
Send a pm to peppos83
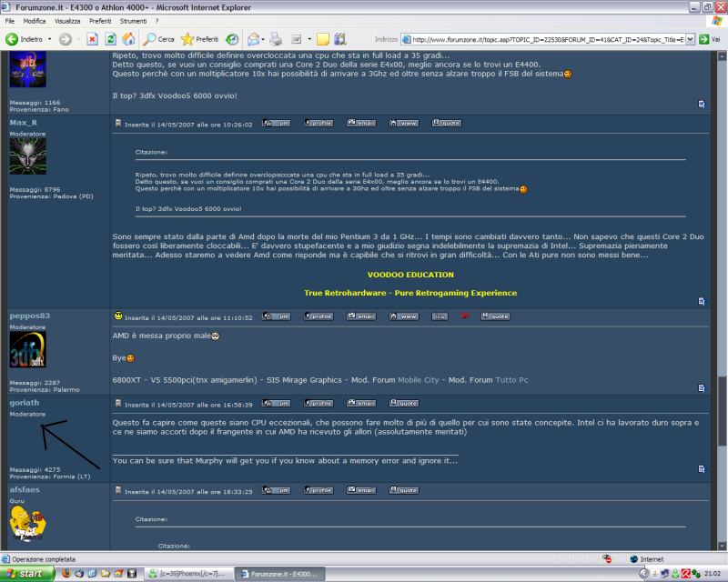tap(277, 316)
